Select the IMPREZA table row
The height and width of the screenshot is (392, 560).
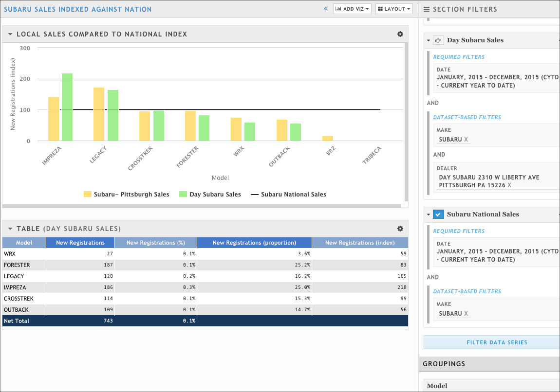tap(205, 287)
